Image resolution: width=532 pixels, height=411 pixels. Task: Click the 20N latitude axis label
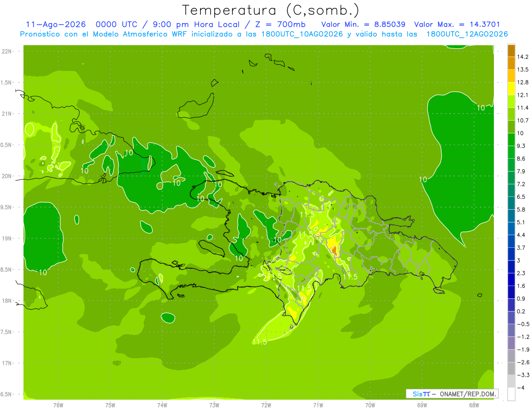(x=7, y=176)
